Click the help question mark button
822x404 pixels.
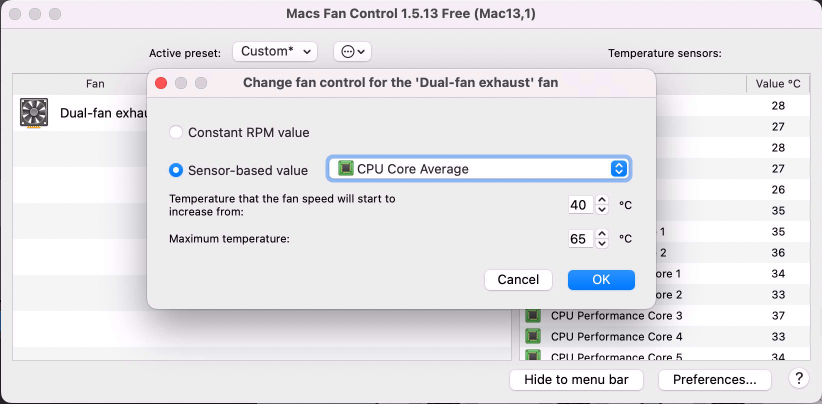[798, 379]
